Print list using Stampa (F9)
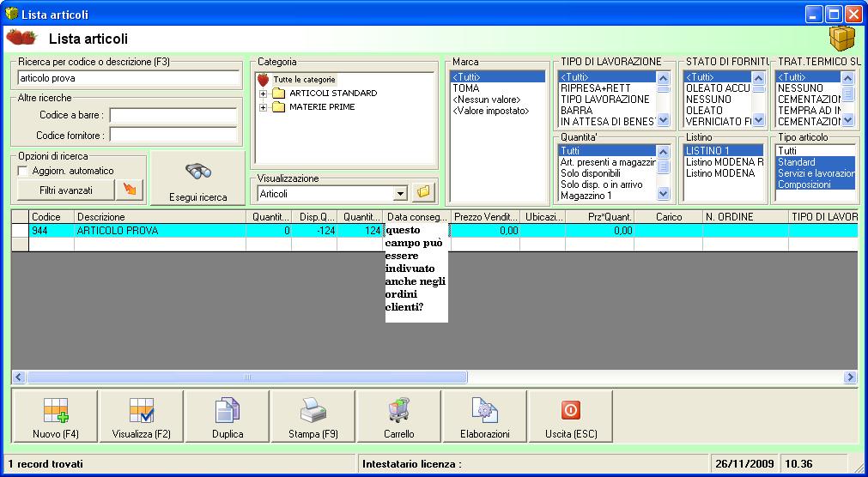The width and height of the screenshot is (868, 477). coord(313,417)
